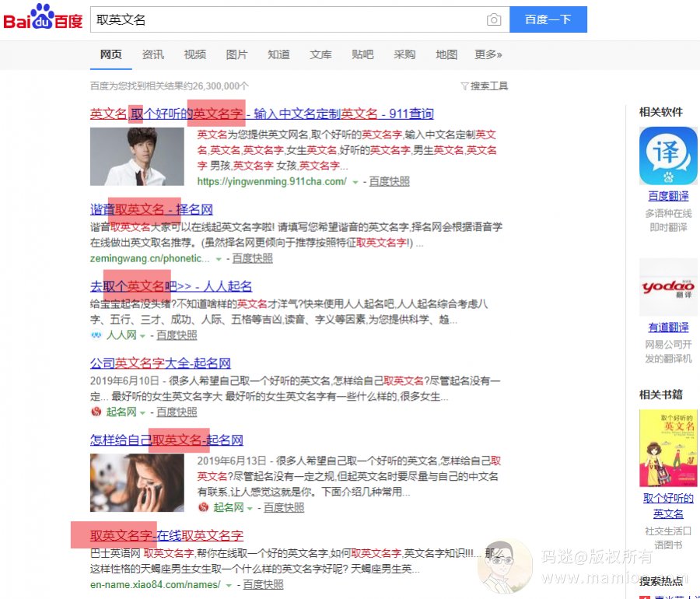
Task: Click the man photo thumbnail in first result
Action: [137, 156]
